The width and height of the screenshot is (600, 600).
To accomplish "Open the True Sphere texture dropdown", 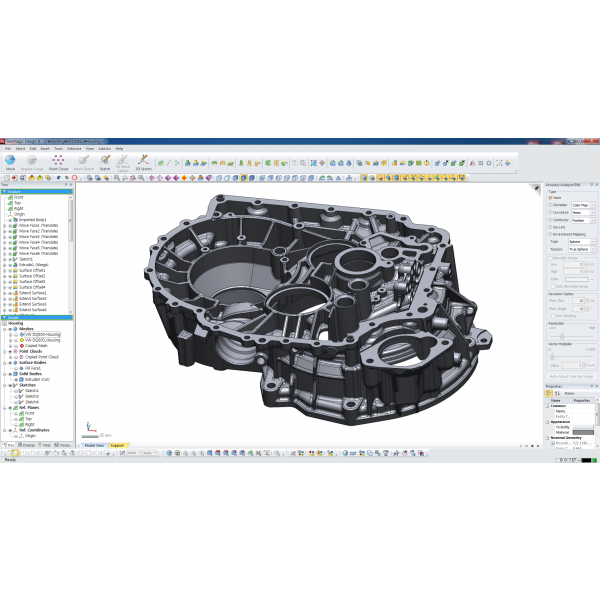I will tap(582, 249).
